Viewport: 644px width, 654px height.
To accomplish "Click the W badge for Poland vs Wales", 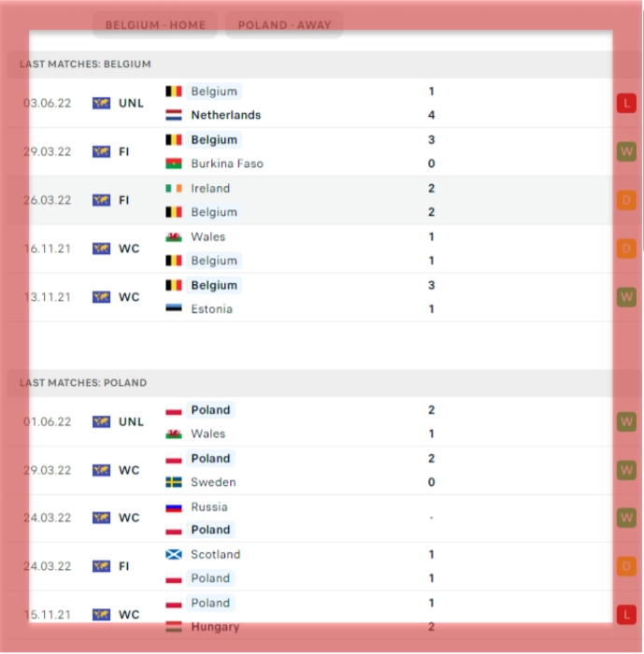I will point(626,421).
